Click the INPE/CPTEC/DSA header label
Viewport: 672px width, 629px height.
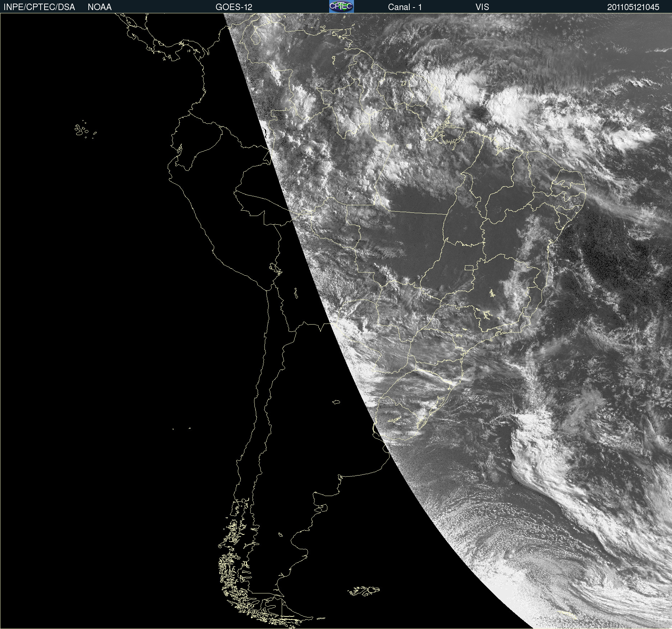(x=39, y=7)
